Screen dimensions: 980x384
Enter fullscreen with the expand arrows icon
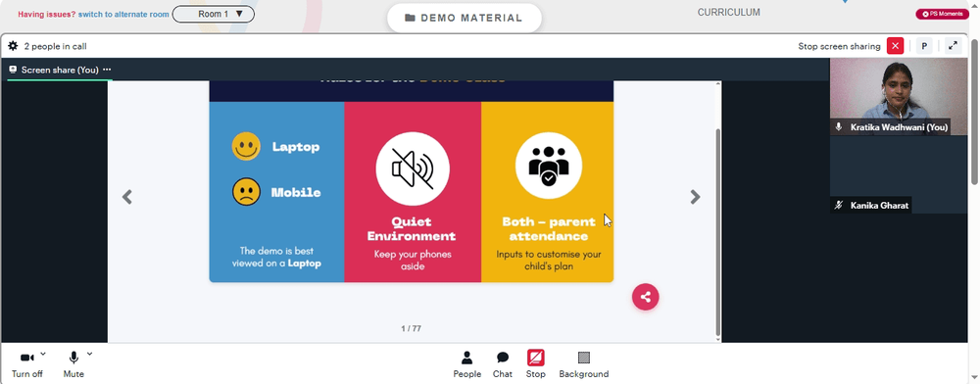click(953, 46)
